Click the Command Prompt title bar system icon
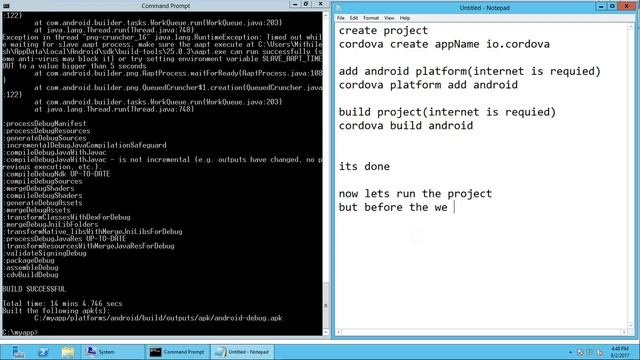The image size is (640, 360). coord(6,6)
